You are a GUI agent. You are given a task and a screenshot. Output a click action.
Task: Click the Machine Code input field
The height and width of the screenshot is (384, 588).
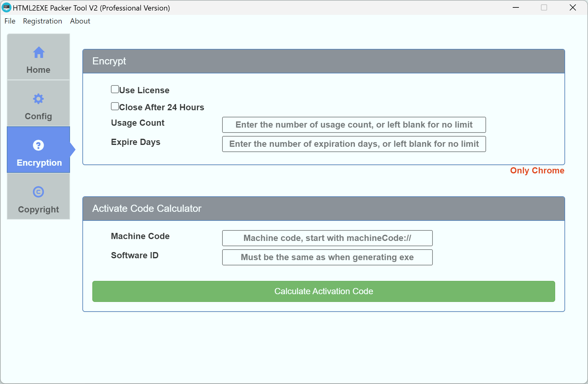tap(327, 238)
